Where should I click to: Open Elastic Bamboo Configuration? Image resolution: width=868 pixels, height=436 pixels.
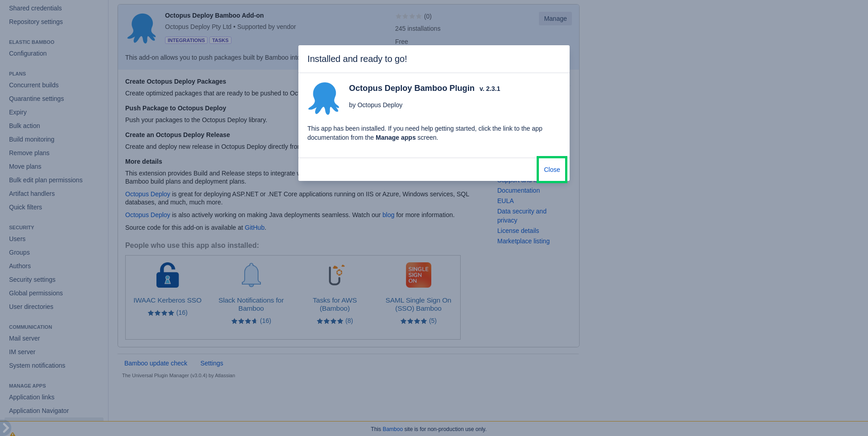(x=28, y=53)
